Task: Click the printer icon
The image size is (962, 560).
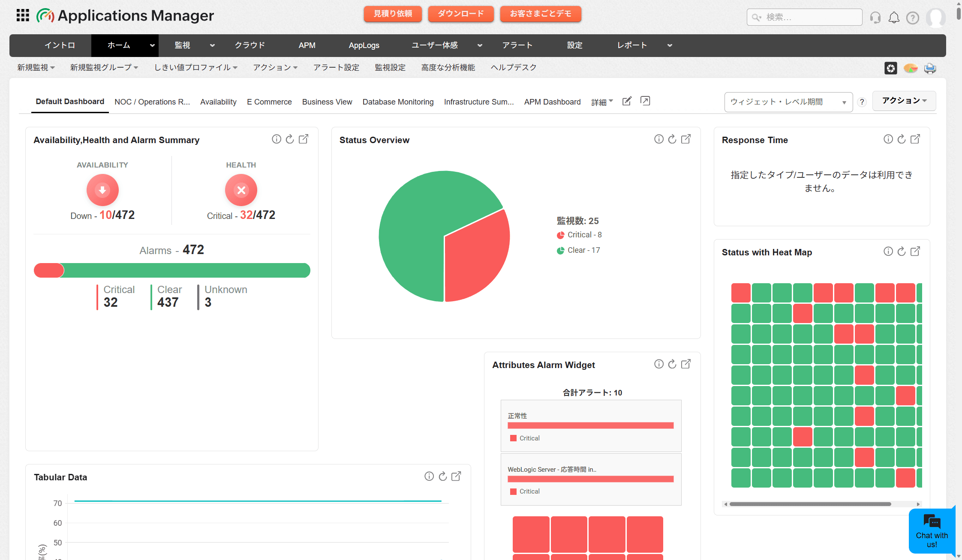Action: (930, 68)
